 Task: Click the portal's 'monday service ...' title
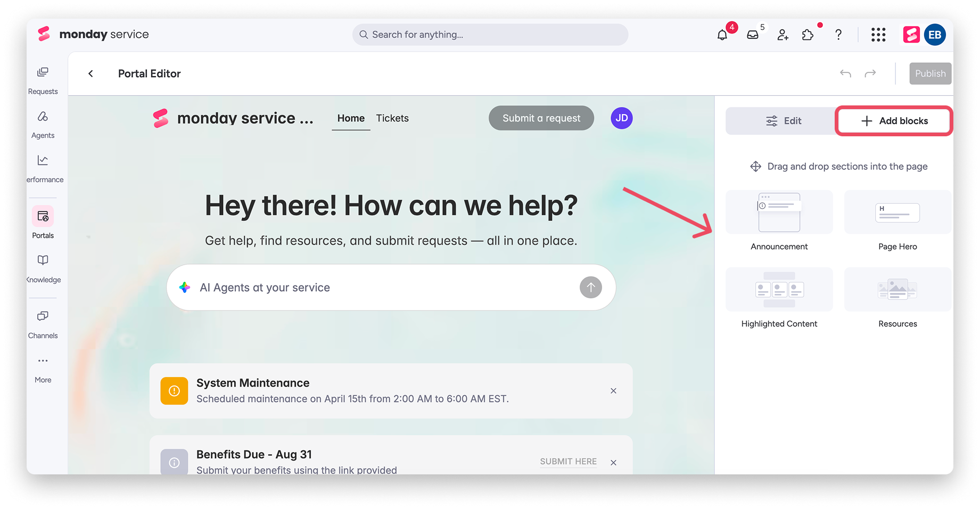[x=245, y=118]
